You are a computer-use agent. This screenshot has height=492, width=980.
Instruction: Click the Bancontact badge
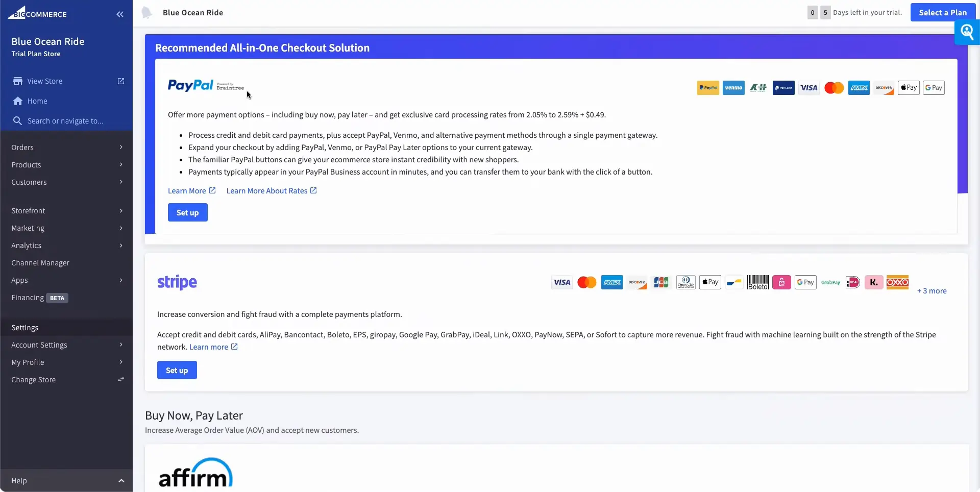[734, 282]
